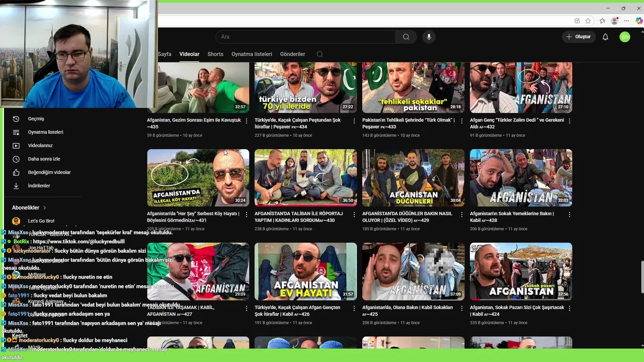The height and width of the screenshot is (362, 644).
Task: Open the green account avatar menu
Action: tap(625, 37)
